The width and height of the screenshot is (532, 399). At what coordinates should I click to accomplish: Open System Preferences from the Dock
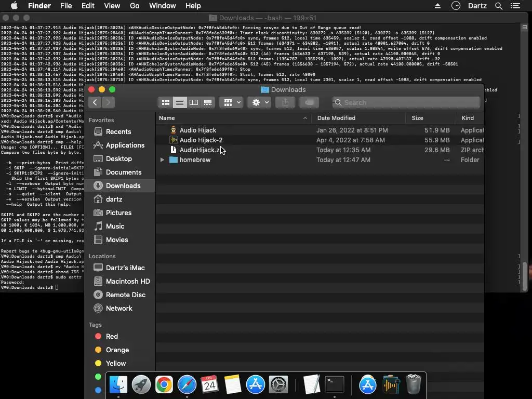[278, 384]
